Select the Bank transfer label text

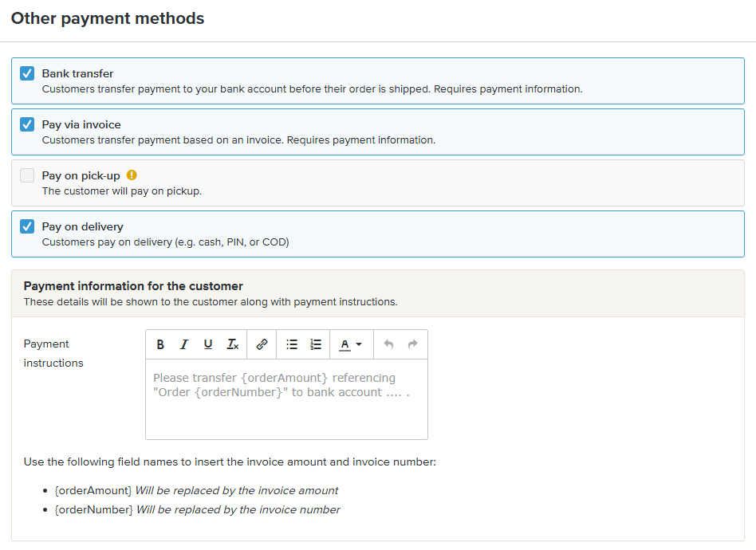(77, 73)
